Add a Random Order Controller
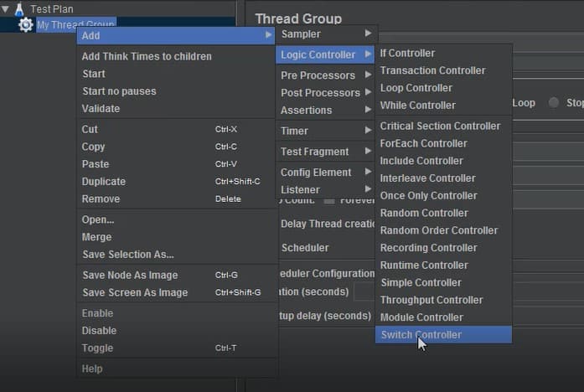 tap(443, 230)
